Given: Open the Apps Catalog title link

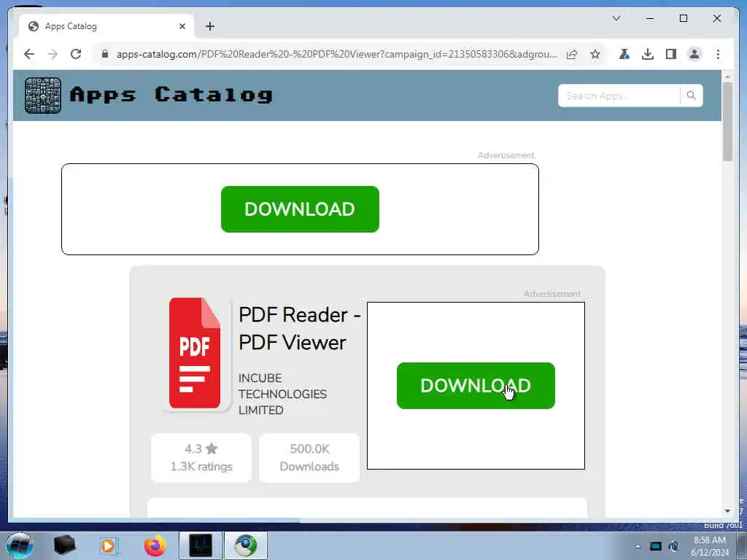Looking at the screenshot, I should click(171, 95).
